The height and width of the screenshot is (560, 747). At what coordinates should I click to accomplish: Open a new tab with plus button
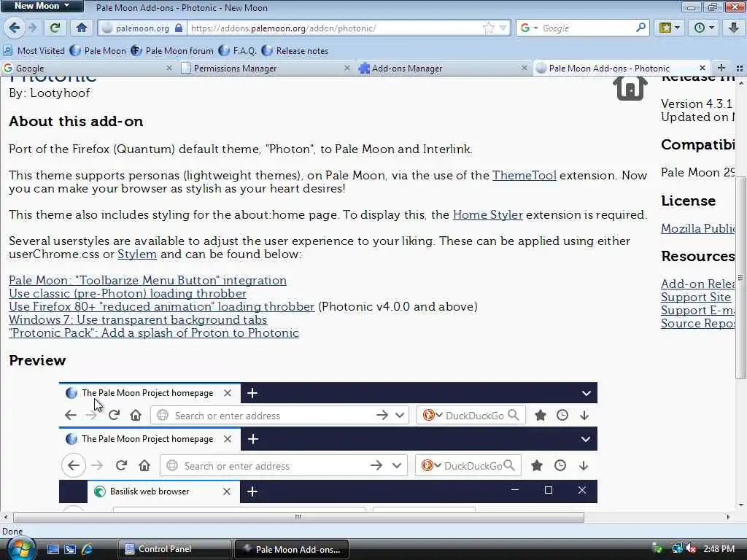coord(721,68)
